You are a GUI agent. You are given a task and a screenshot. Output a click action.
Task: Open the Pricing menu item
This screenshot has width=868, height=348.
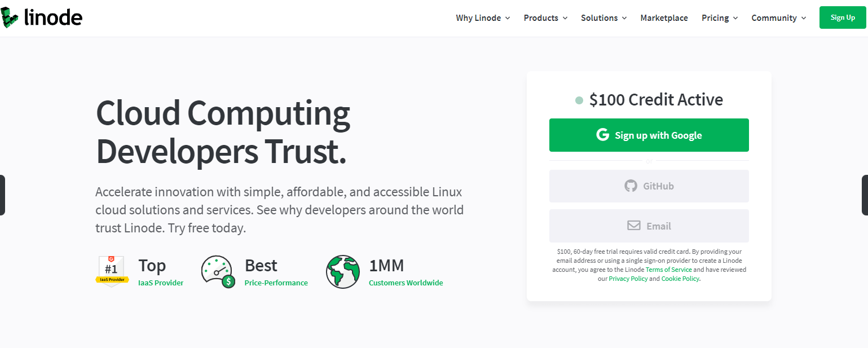(x=715, y=17)
